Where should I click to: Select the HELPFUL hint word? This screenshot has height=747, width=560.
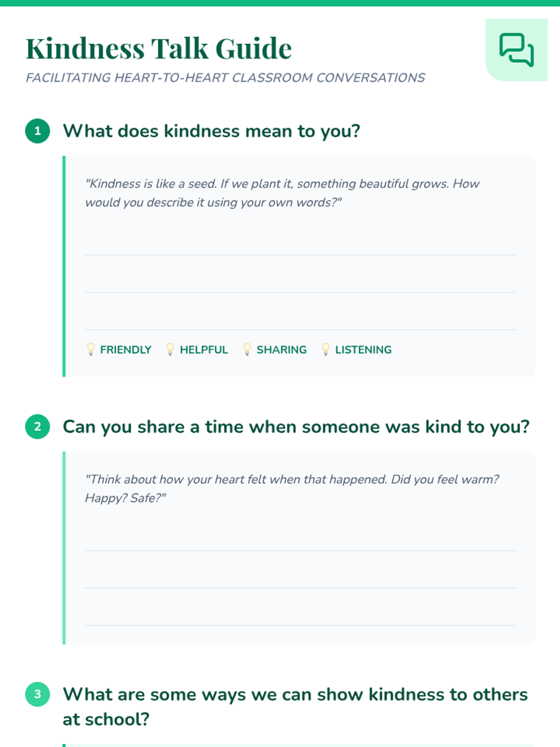[x=204, y=350]
